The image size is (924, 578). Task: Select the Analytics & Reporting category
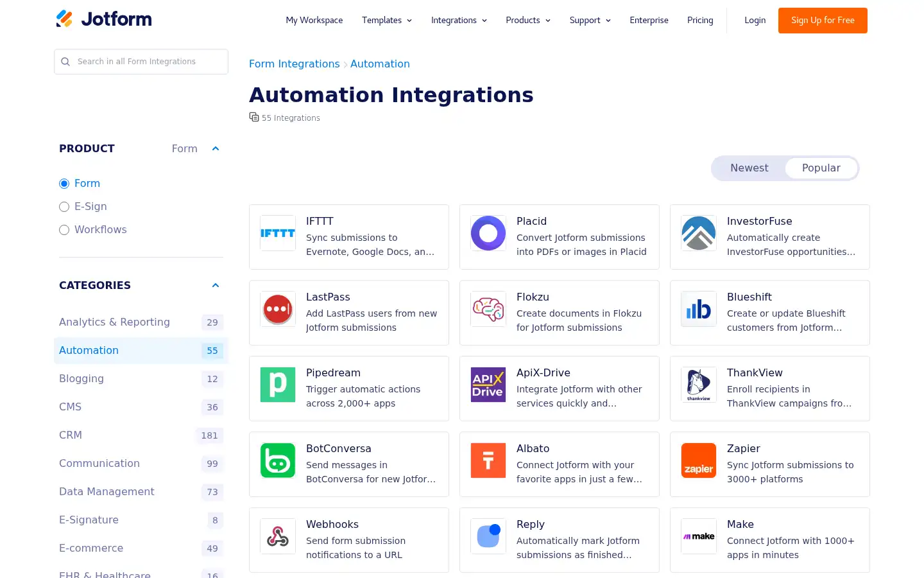(x=141, y=322)
